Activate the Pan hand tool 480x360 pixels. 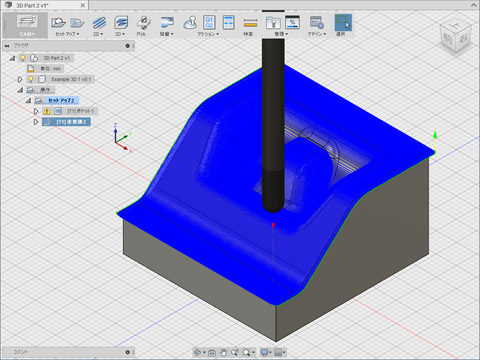click(x=223, y=352)
